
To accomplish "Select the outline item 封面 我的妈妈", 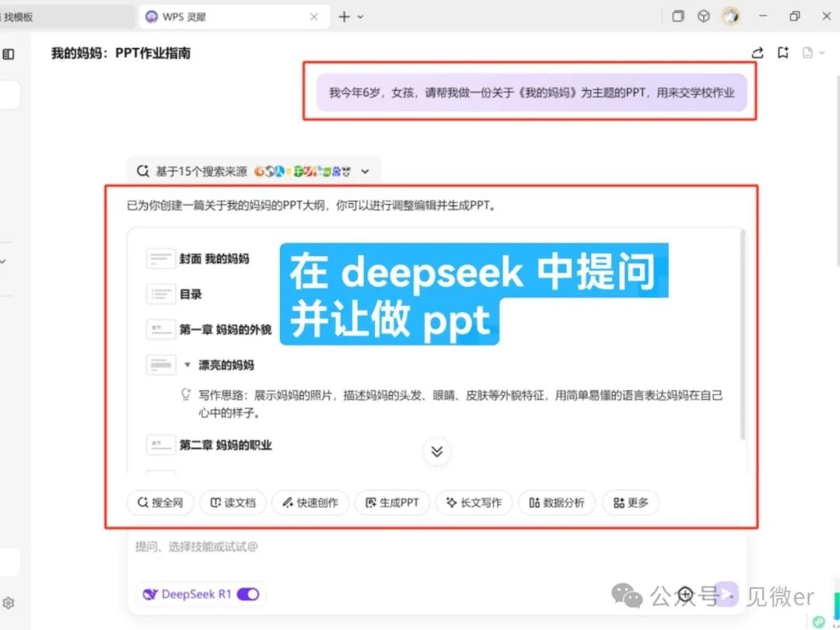I will point(215,259).
